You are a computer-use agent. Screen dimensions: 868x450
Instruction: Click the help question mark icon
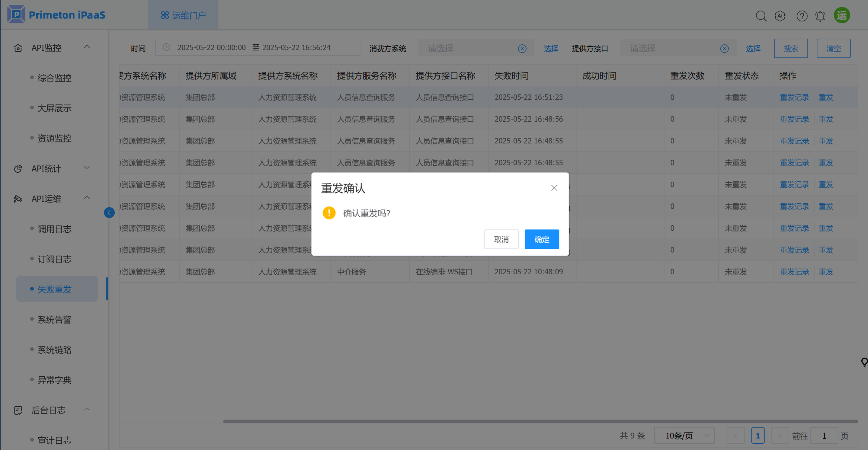(802, 16)
